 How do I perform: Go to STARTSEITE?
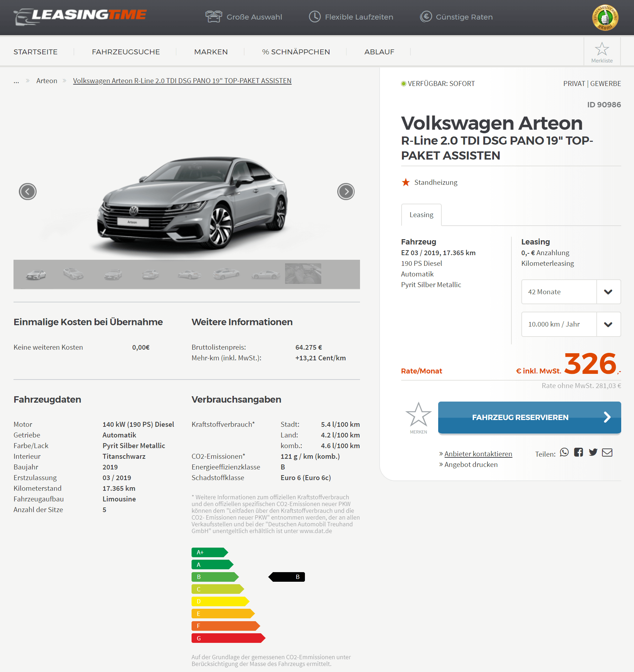[x=36, y=52]
